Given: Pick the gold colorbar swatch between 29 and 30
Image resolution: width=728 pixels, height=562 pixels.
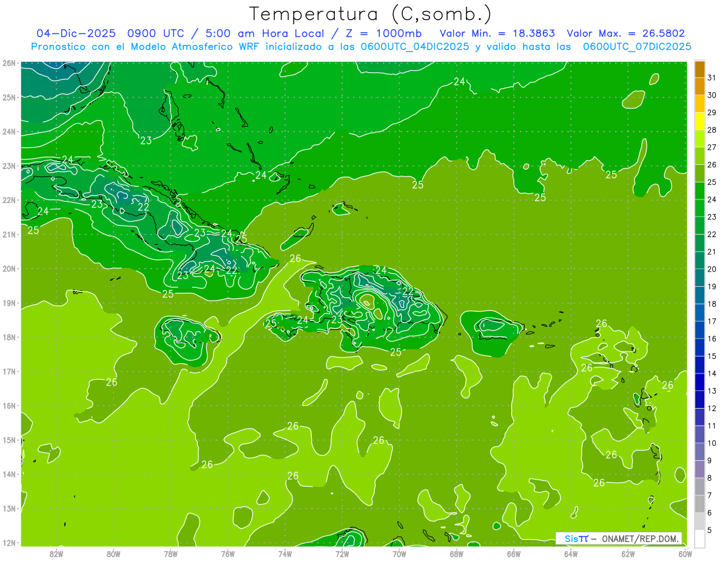Looking at the screenshot, I should 699,104.
